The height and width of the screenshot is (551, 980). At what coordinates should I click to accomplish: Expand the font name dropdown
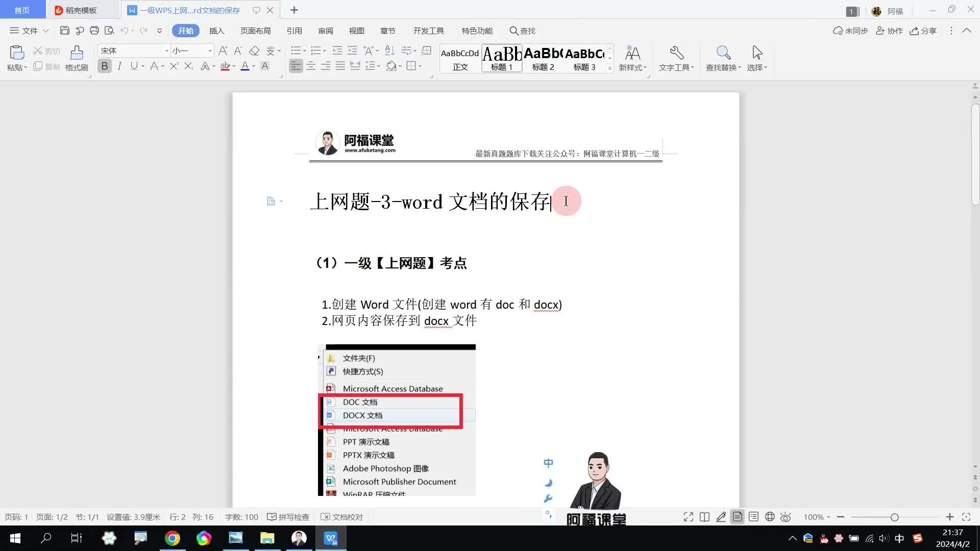click(x=166, y=51)
